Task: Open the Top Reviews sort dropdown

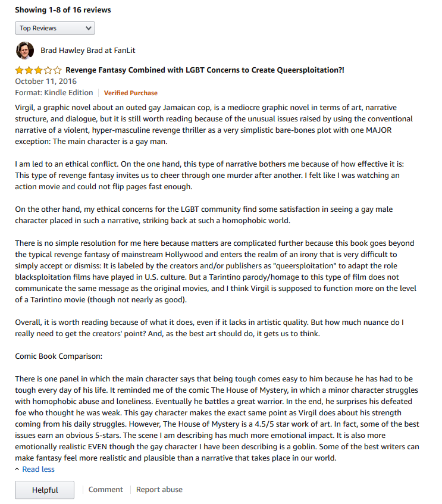Action: point(55,28)
